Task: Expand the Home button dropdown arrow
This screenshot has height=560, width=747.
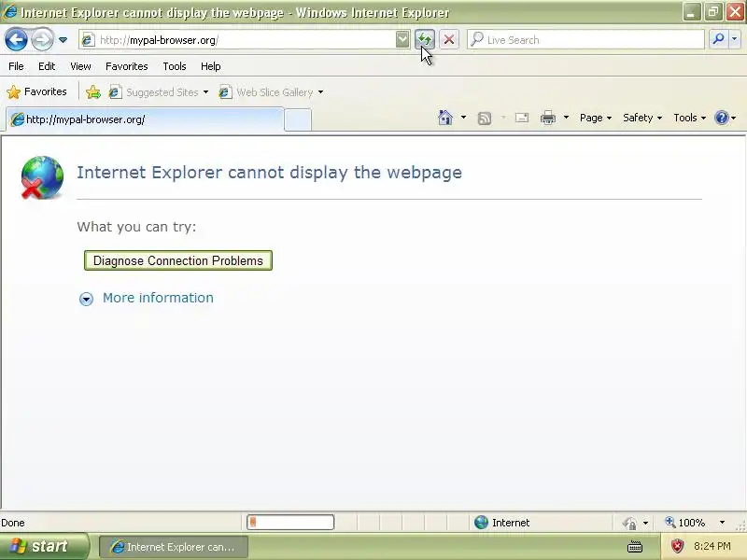Action: [x=463, y=118]
